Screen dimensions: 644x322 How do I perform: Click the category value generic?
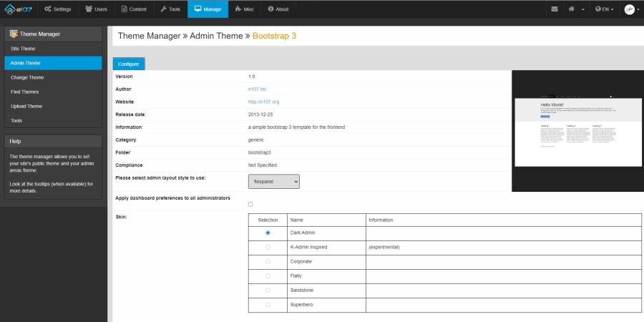coord(256,140)
